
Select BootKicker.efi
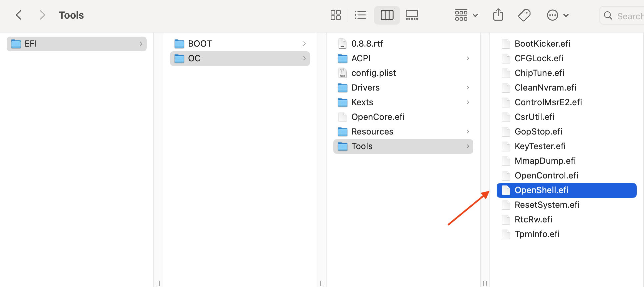[567, 44]
